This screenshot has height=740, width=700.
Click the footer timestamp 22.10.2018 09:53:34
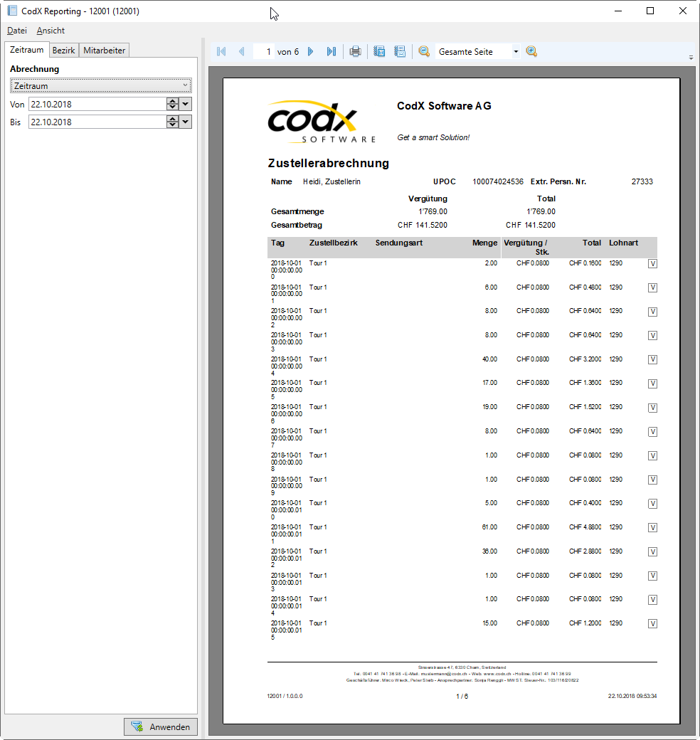coord(632,696)
